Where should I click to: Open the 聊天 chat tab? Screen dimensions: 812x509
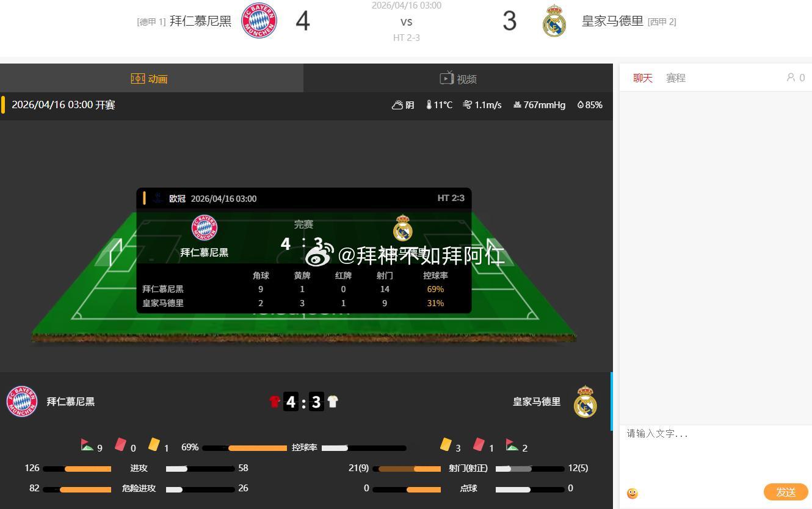tap(643, 78)
